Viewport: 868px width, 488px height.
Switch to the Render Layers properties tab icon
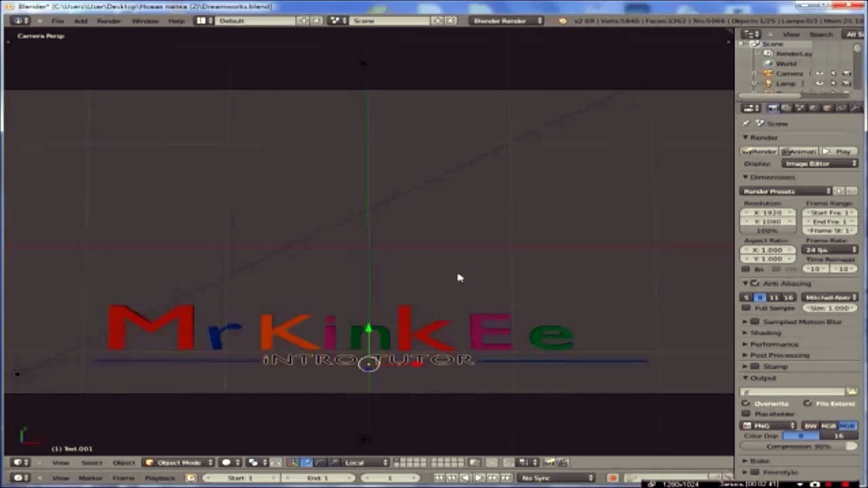[x=787, y=108]
